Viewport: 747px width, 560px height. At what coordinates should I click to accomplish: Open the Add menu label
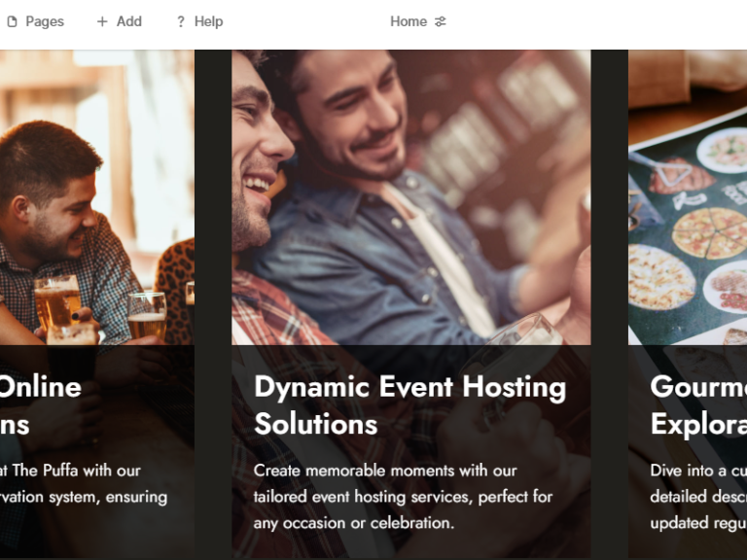pos(129,21)
